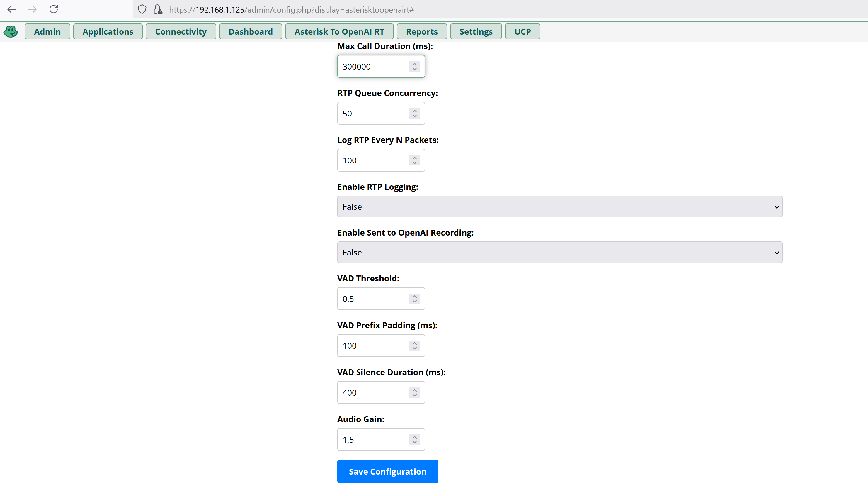The height and width of the screenshot is (496, 868).
Task: Click the shield tracking protection icon
Action: coord(142,9)
